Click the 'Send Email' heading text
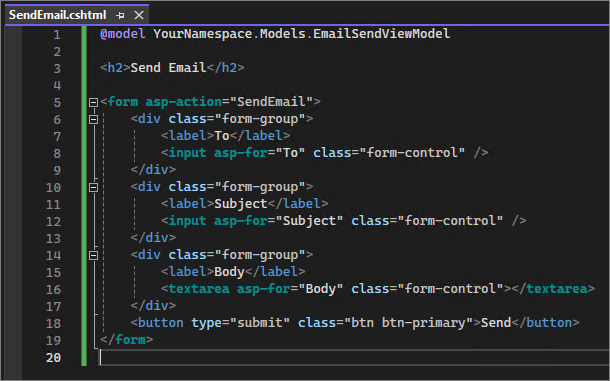This screenshot has width=610, height=381. (x=168, y=68)
